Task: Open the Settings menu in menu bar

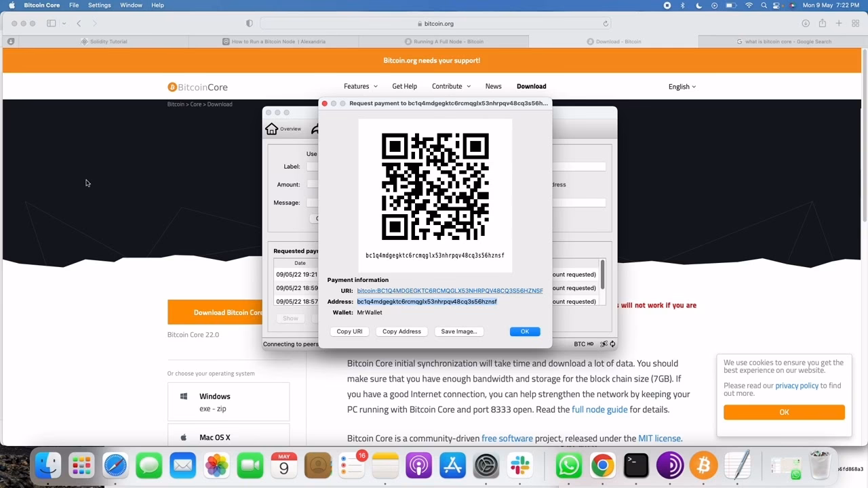Action: tap(99, 5)
